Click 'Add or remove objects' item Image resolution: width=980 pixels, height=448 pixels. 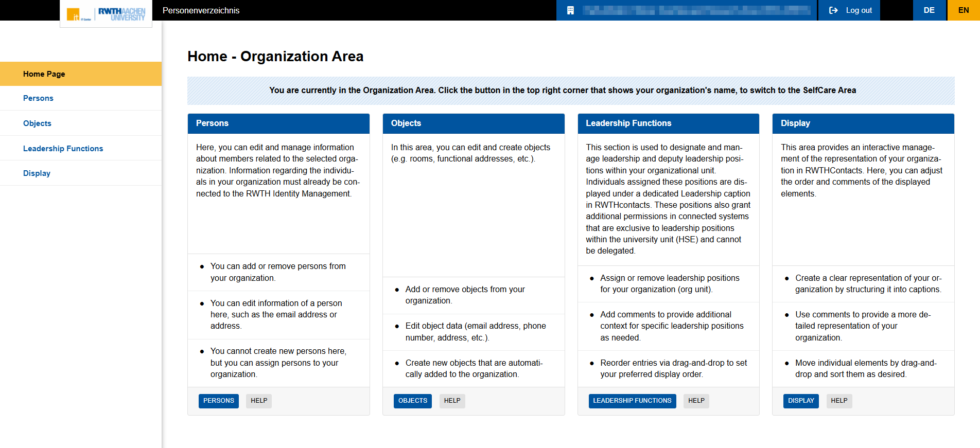pyautogui.click(x=474, y=295)
